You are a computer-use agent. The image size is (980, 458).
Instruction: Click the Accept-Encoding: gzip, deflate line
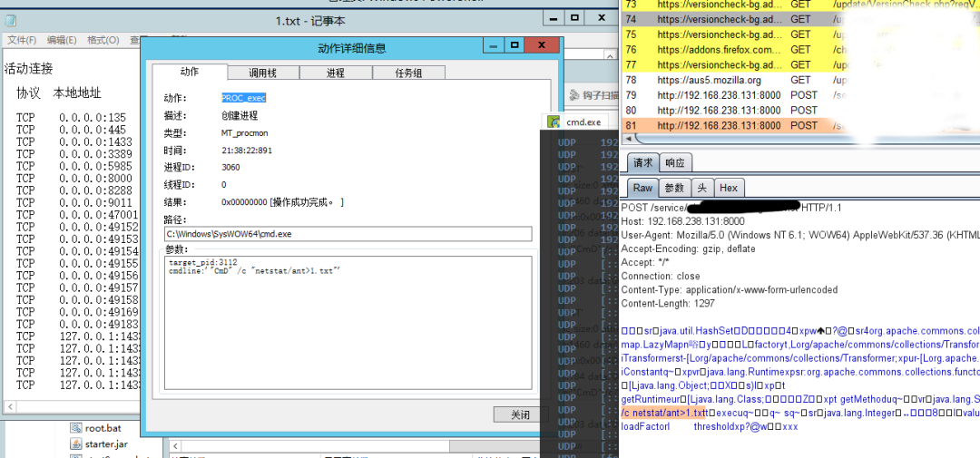tap(688, 248)
